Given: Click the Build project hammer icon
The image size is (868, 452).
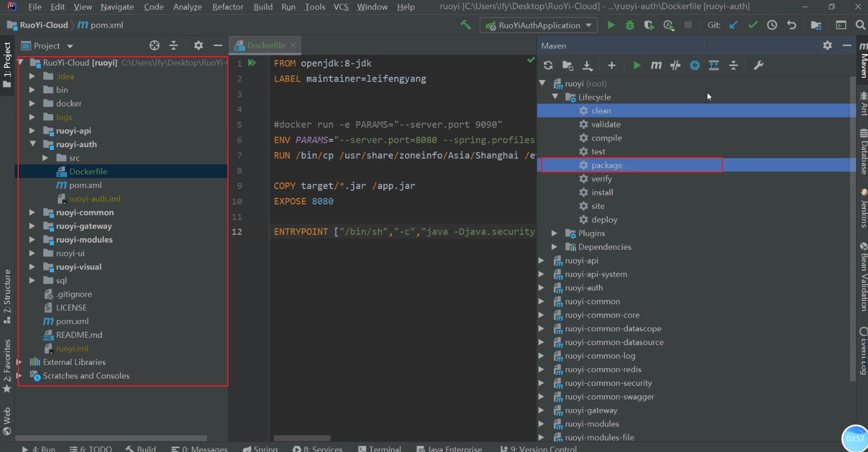Looking at the screenshot, I should point(466,25).
